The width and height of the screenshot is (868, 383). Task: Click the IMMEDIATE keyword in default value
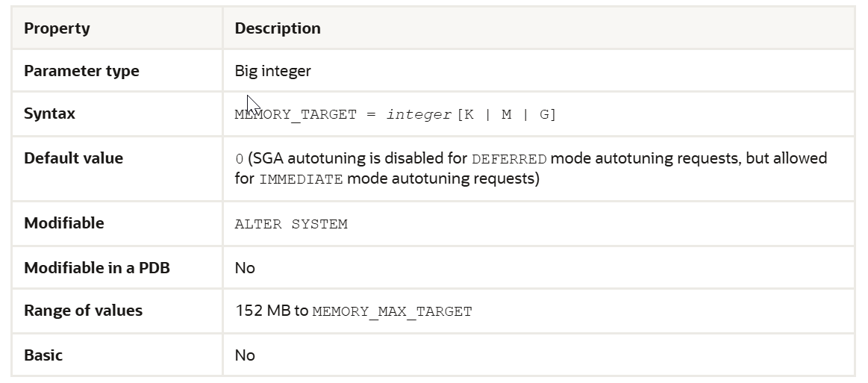301,180
